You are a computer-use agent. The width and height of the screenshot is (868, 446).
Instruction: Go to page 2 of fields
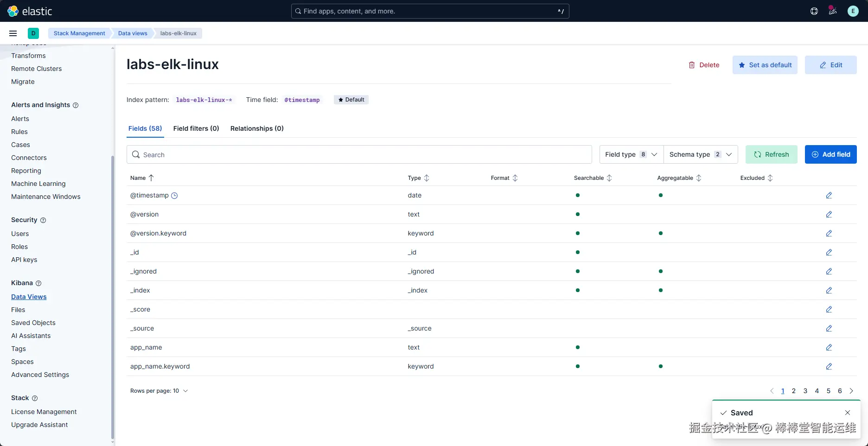tap(794, 391)
